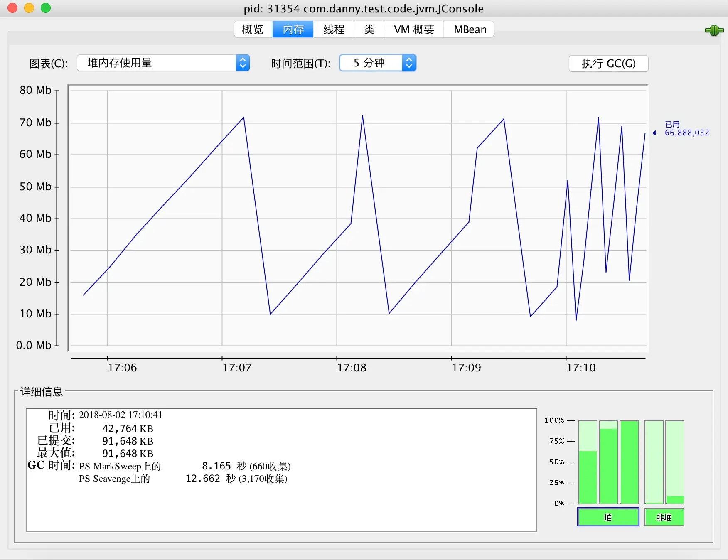Click the 80 Mb axis label
The image size is (728, 560).
click(x=35, y=90)
